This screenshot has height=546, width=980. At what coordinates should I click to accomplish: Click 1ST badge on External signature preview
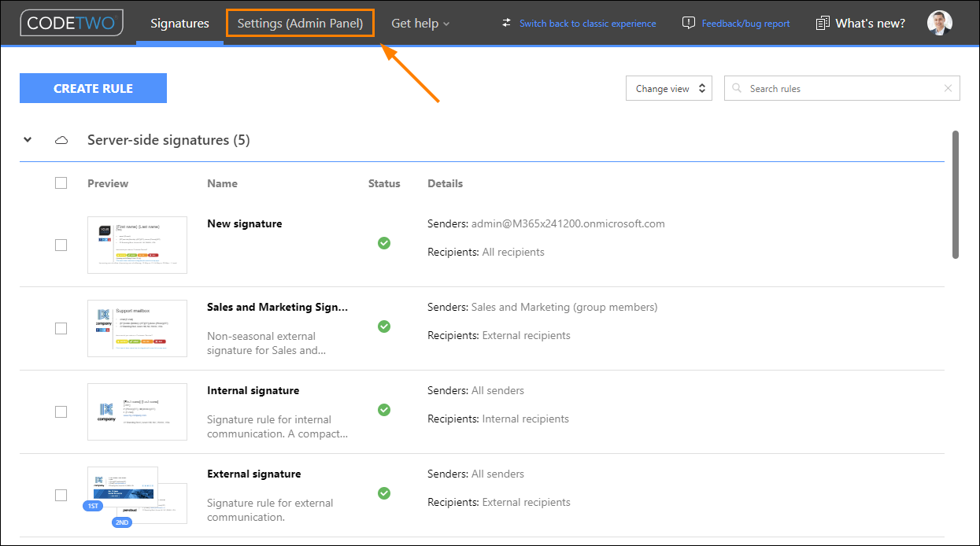[x=93, y=506]
